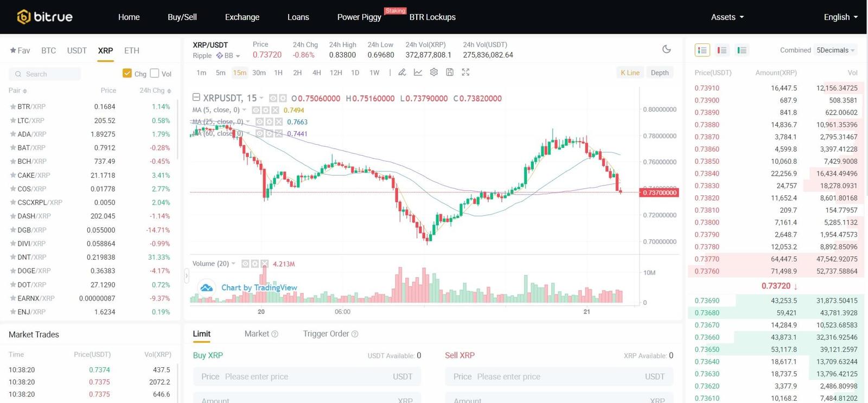The height and width of the screenshot is (403, 868).
Task: Click the pair Search input field
Action: (x=45, y=74)
